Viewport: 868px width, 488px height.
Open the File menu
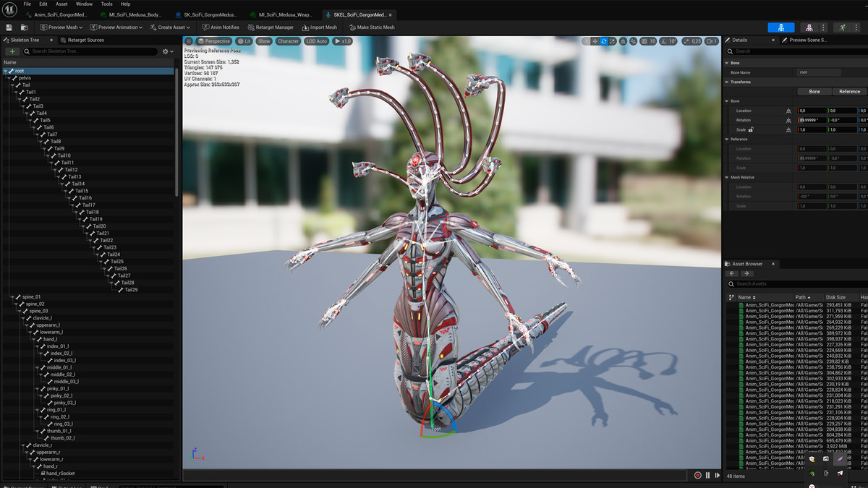click(27, 4)
